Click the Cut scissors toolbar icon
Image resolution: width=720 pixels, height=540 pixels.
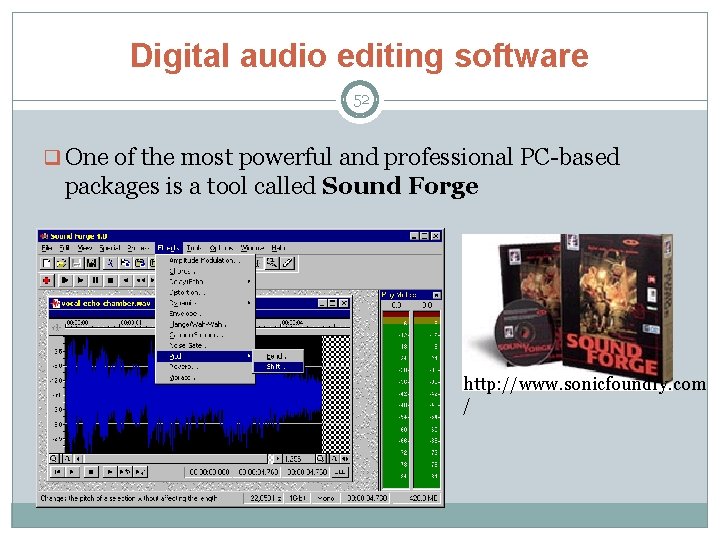click(x=110, y=263)
